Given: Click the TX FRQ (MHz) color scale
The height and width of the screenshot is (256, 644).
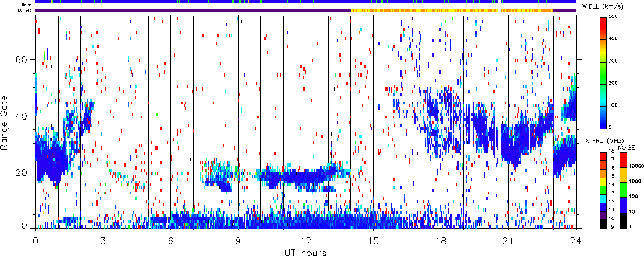Looking at the screenshot, I should coord(604,189).
